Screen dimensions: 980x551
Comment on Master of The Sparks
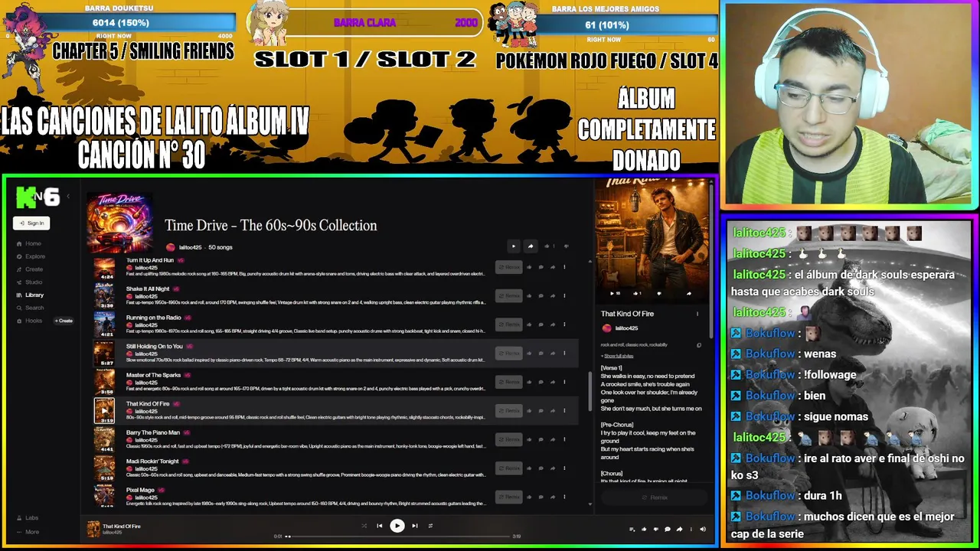click(x=541, y=382)
